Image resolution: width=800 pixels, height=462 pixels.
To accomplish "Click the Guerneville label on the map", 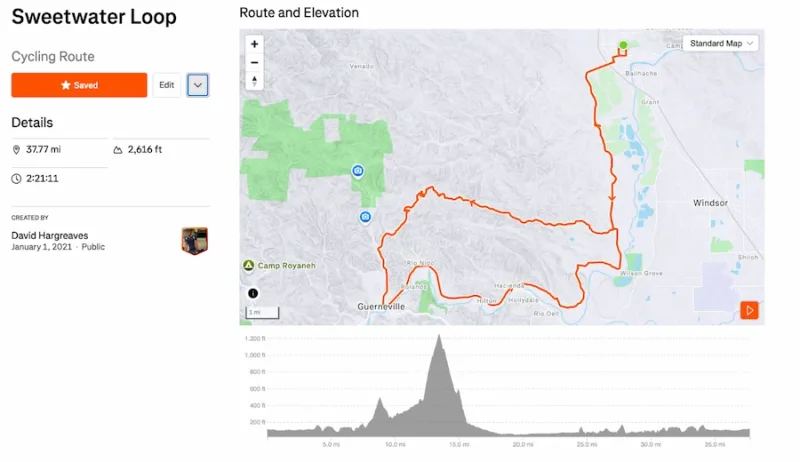I will pyautogui.click(x=383, y=306).
